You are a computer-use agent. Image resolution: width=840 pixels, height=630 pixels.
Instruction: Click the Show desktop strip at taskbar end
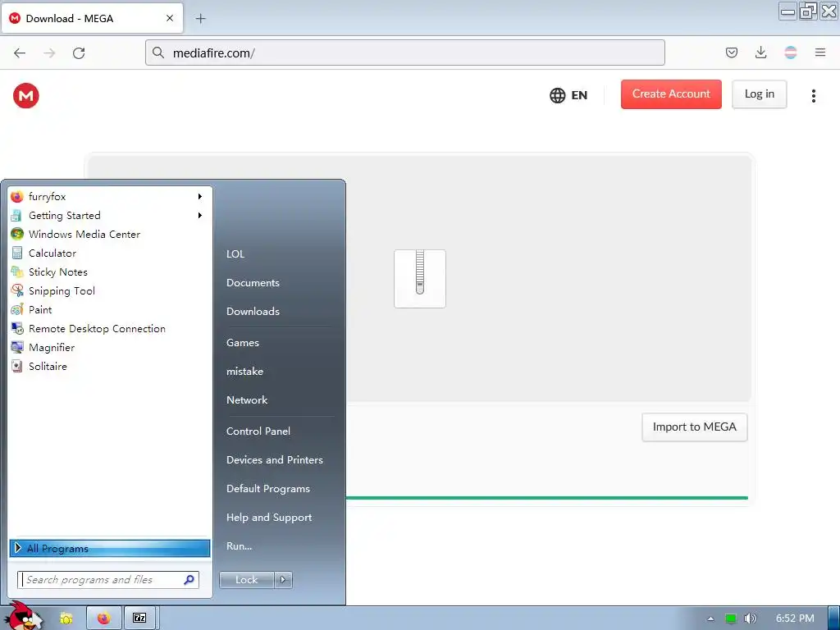tap(833, 619)
